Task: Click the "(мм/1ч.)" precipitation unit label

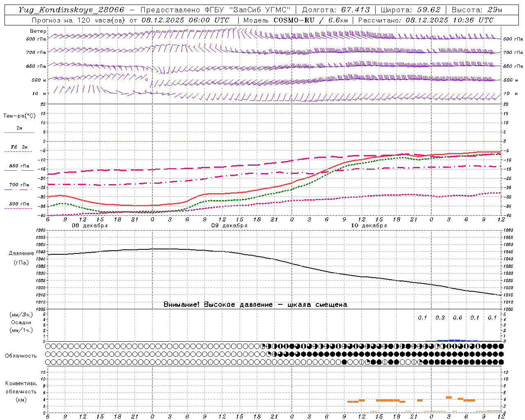Action: coord(21,330)
